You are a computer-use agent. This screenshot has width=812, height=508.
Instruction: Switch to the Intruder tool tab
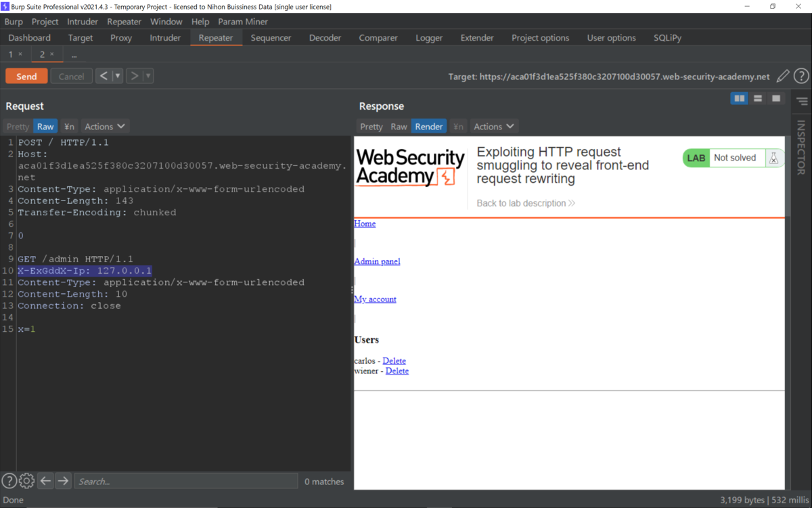[165, 38]
